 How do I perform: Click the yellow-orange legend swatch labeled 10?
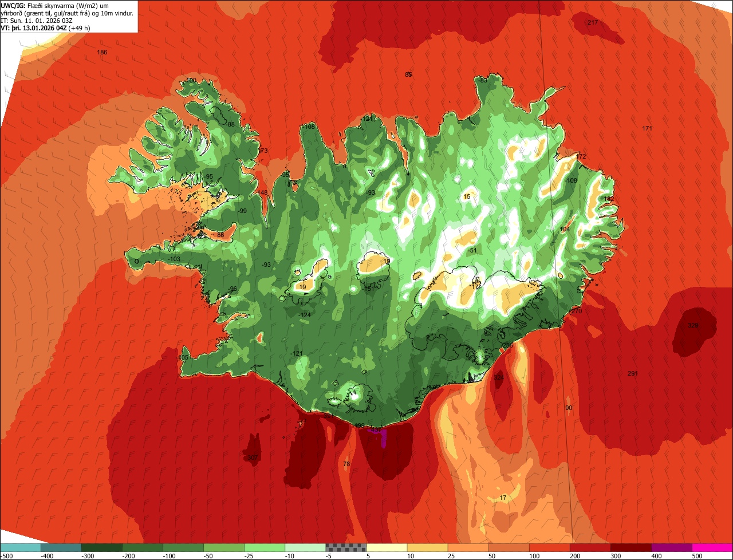click(428, 547)
